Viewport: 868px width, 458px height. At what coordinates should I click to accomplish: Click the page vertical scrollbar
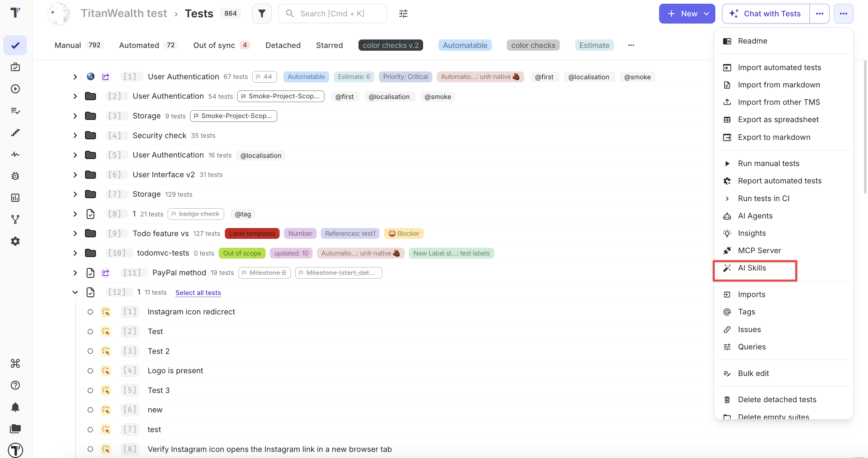pos(865,127)
